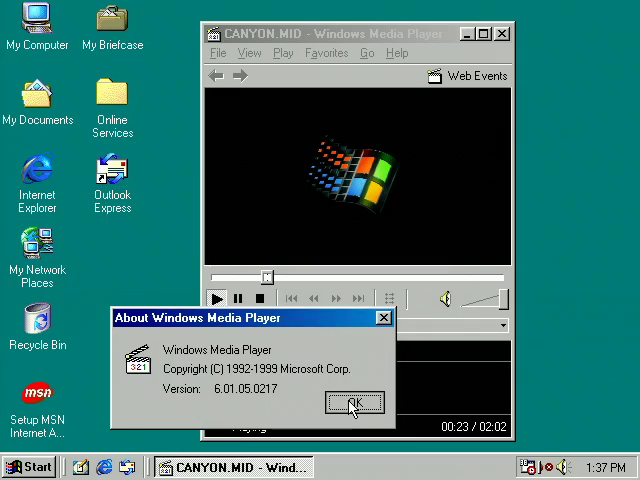
Task: Open the Play menu
Action: 283,53
